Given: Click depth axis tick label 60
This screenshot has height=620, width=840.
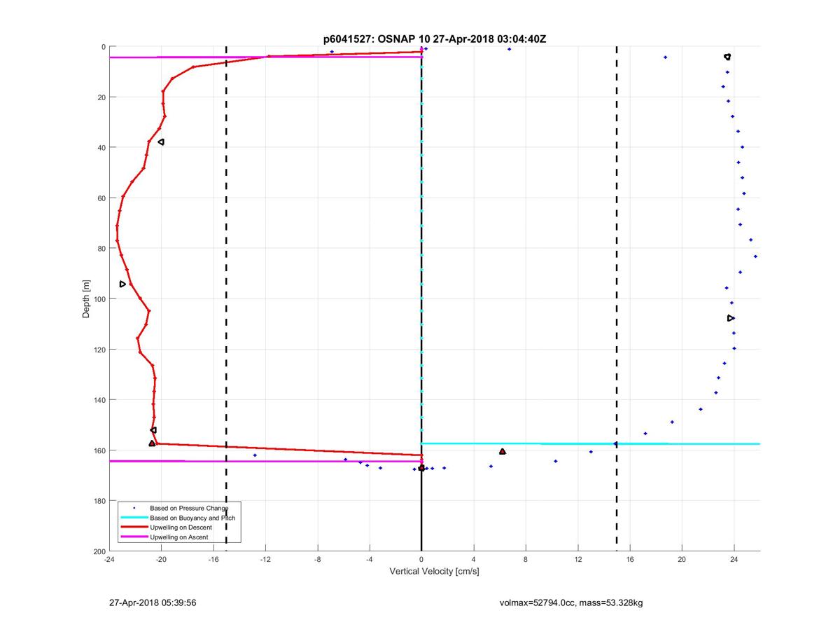Looking at the screenshot, I should click(x=101, y=198).
